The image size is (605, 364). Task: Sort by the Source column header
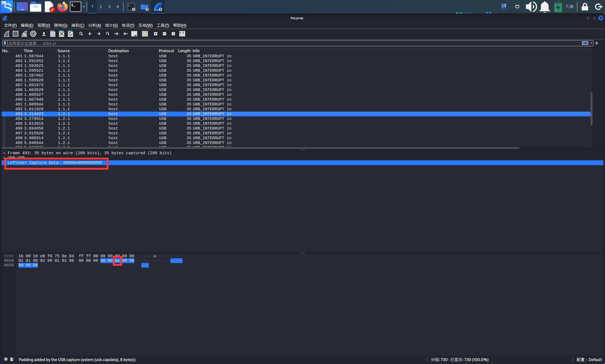(x=82, y=51)
